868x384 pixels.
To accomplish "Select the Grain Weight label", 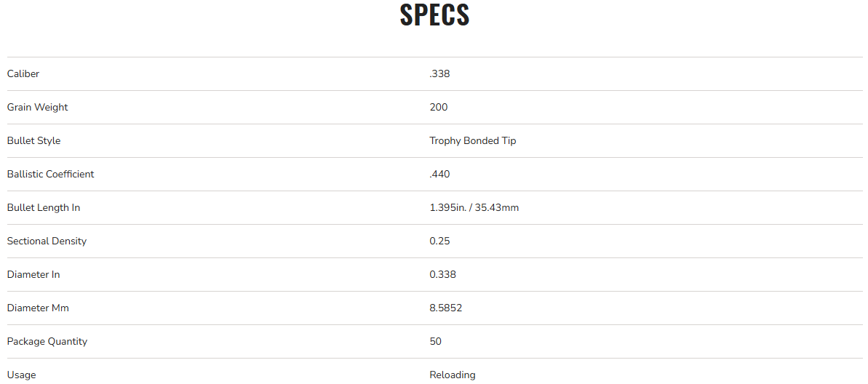I will (x=37, y=107).
